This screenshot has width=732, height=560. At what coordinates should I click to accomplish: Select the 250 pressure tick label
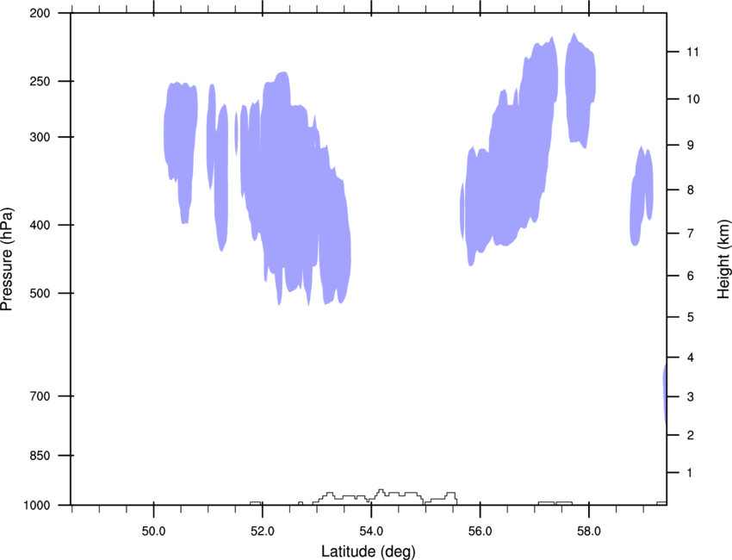tap(40, 81)
